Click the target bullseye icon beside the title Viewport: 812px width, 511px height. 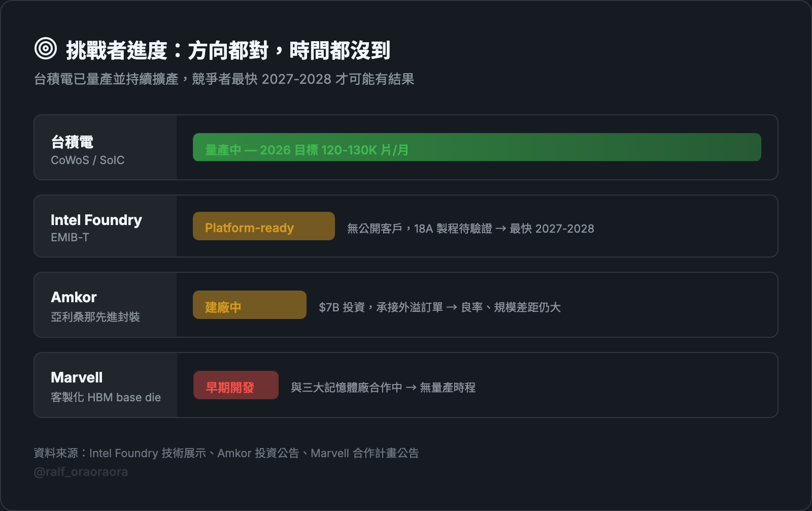pyautogui.click(x=46, y=49)
